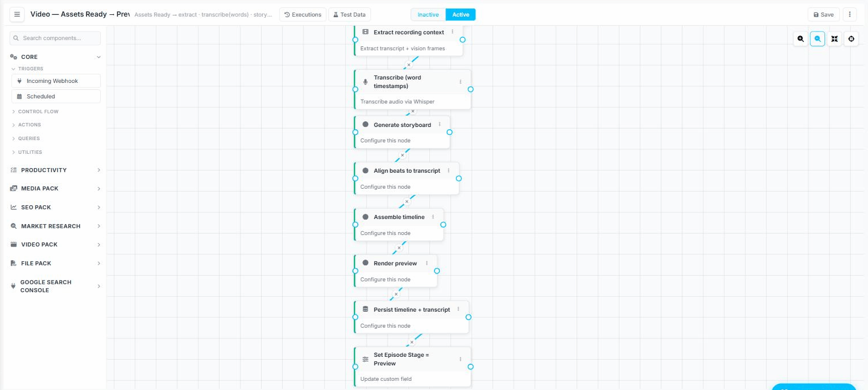Click 'Update custom field' description text

coord(386,379)
